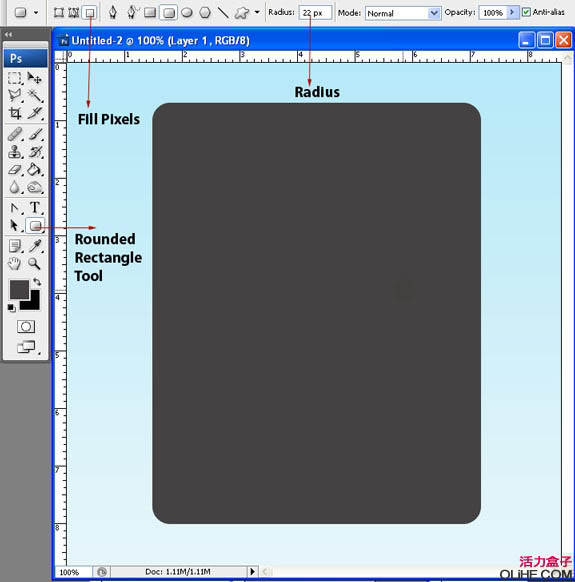Select the Clone Stamp tool

coord(14,152)
